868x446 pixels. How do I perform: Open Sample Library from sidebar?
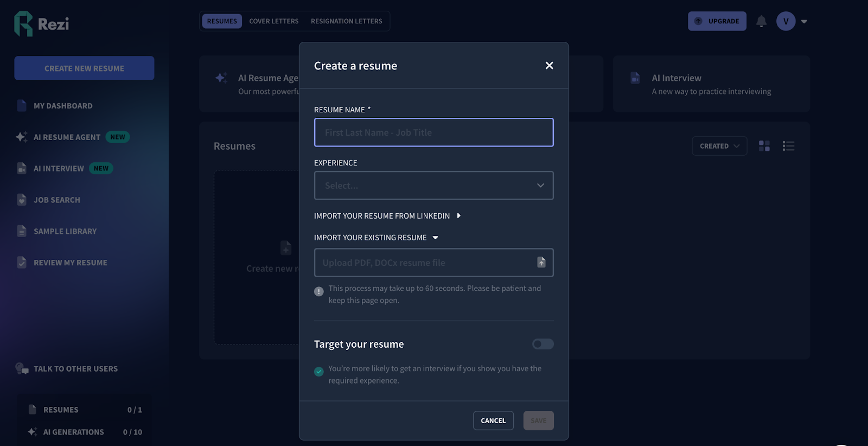click(65, 232)
